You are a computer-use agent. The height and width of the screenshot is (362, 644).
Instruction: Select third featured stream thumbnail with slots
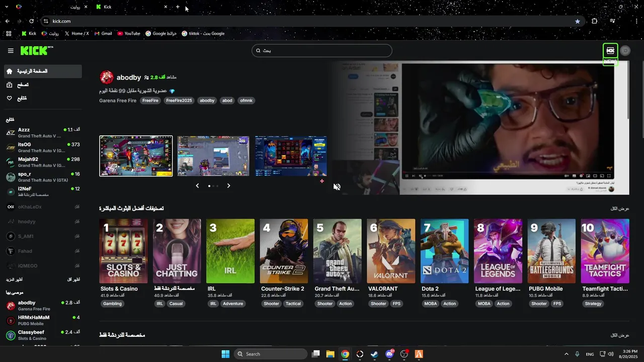click(291, 156)
